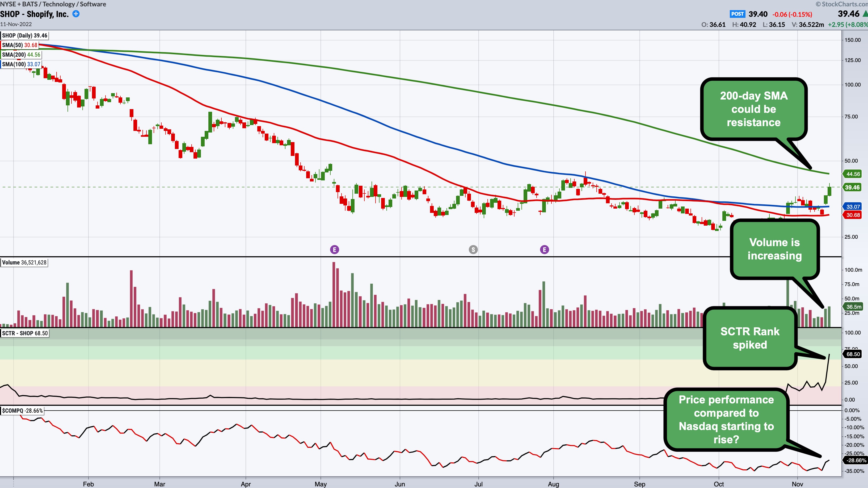
Task: Click the SCTR - SHOP 68.50 label
Action: point(25,333)
